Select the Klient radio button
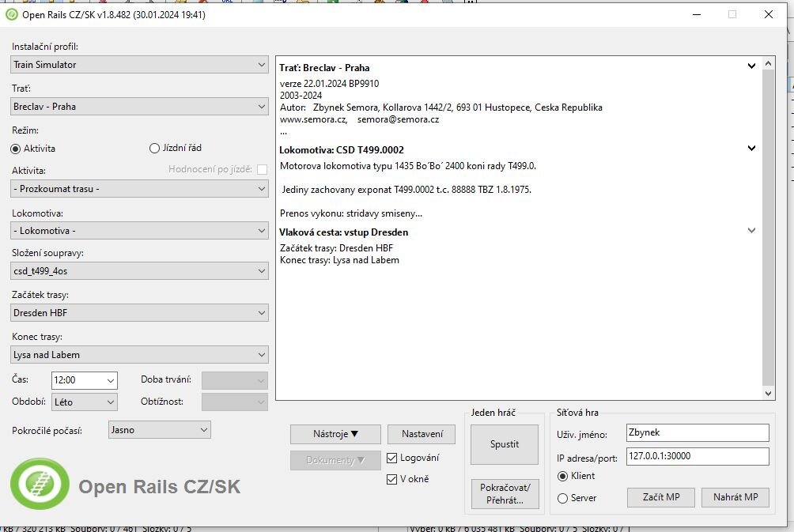Image resolution: width=794 pixels, height=532 pixels. (562, 477)
